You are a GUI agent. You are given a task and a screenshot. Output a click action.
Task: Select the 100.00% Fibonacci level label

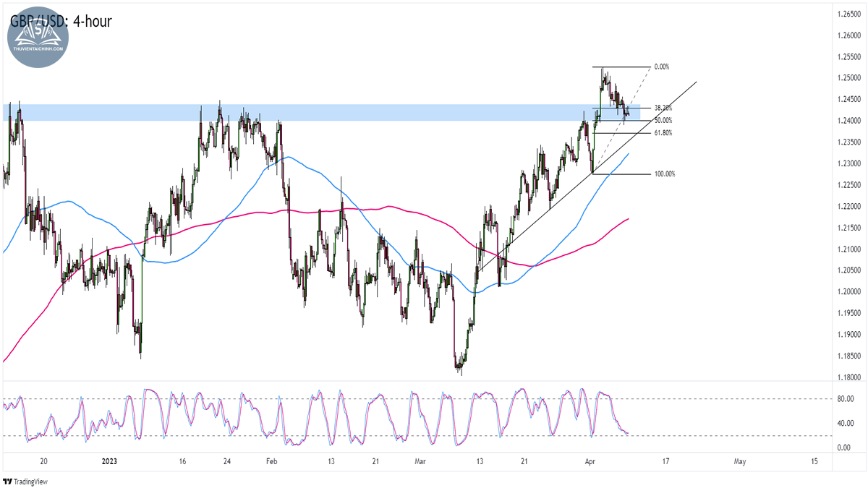[x=665, y=174]
